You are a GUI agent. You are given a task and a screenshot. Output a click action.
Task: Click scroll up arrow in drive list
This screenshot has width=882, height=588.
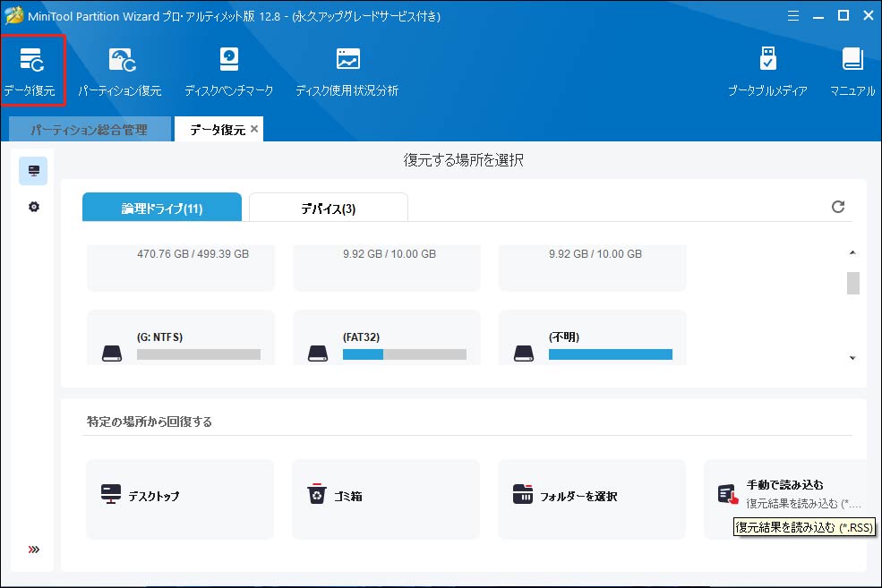(852, 253)
